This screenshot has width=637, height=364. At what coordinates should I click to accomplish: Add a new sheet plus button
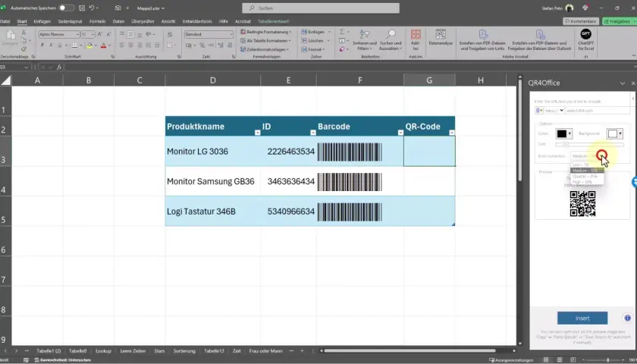(x=302, y=350)
